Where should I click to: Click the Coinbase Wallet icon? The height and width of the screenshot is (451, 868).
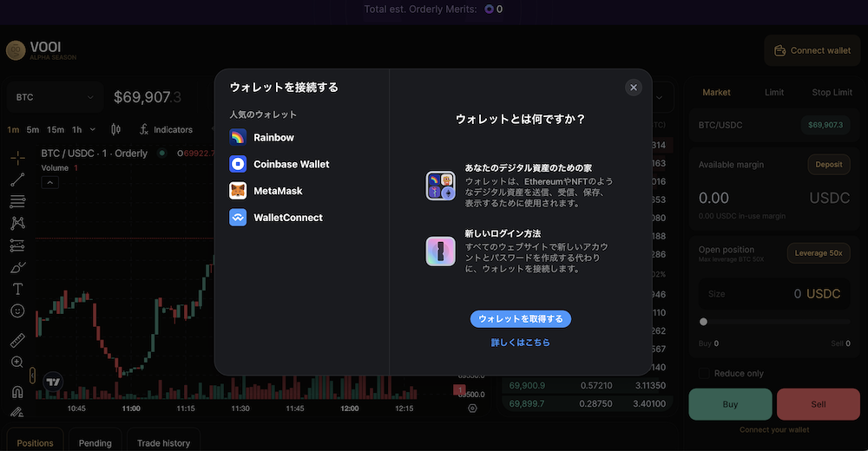click(x=238, y=164)
